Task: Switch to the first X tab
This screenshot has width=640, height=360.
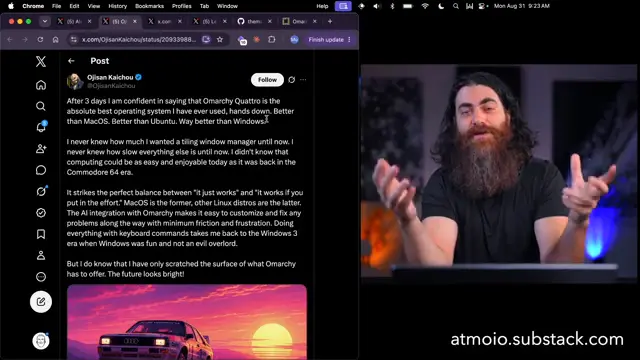Action: 74,21
